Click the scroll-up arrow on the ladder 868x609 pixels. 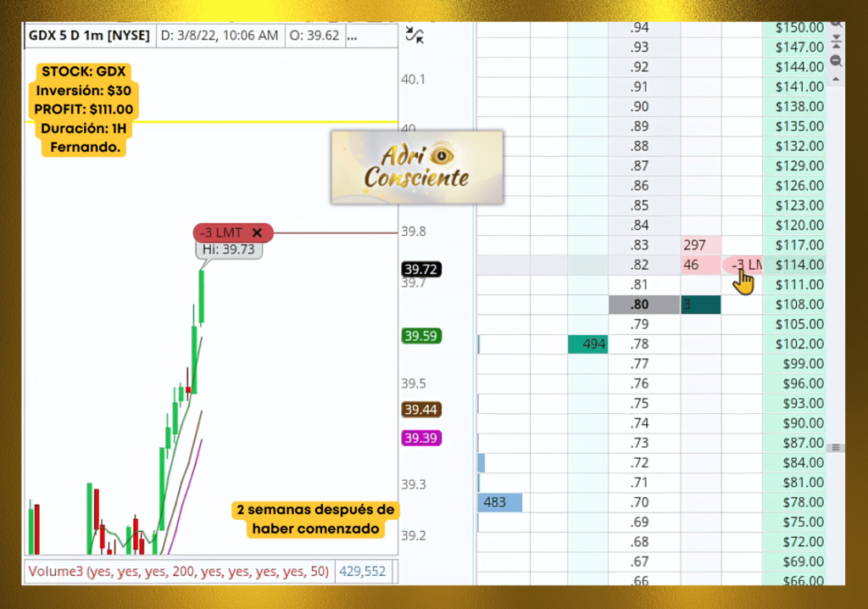pos(837,80)
